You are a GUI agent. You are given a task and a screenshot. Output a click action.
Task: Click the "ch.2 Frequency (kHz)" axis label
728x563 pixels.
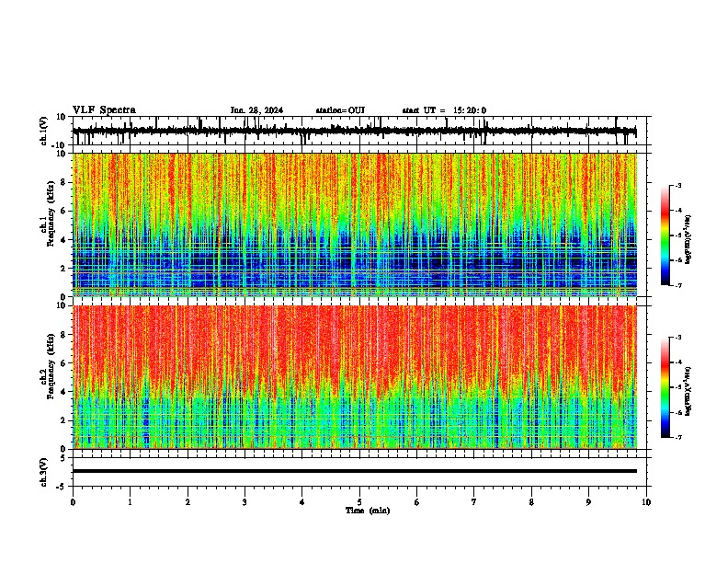coord(47,366)
